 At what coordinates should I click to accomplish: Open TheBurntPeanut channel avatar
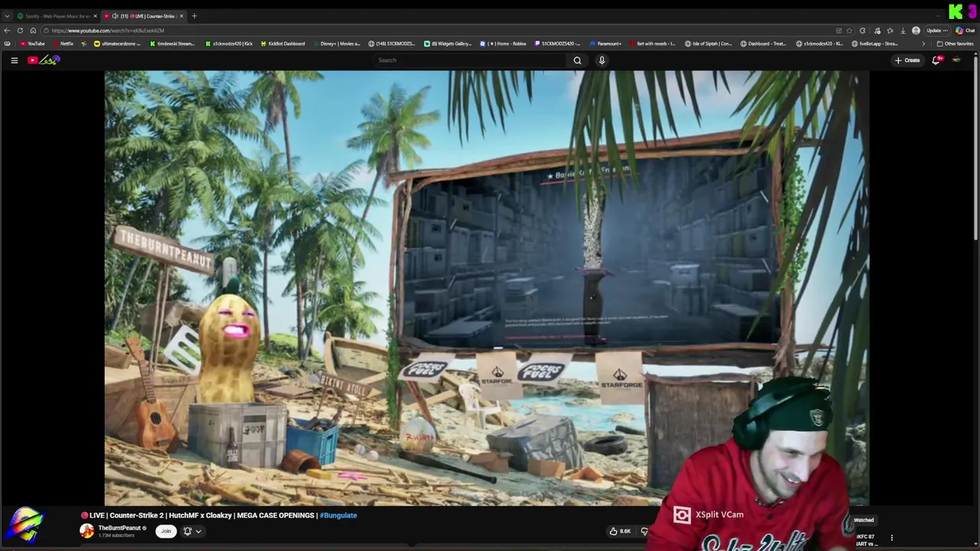click(87, 531)
